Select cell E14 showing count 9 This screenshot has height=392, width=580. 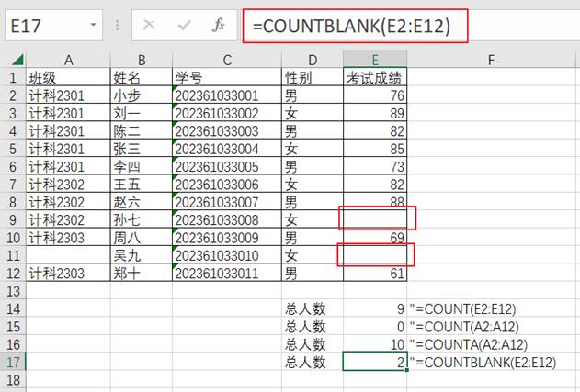pyautogui.click(x=374, y=309)
